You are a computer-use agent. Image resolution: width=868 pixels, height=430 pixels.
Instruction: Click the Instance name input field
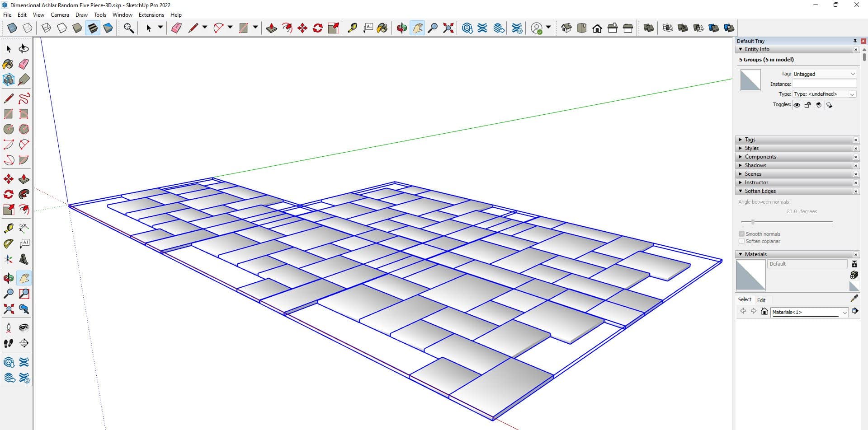point(824,84)
